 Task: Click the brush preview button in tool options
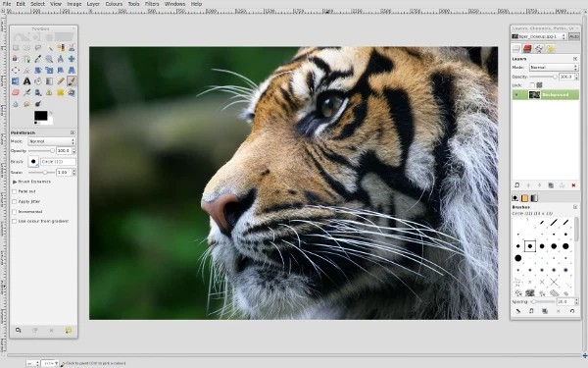(33, 162)
